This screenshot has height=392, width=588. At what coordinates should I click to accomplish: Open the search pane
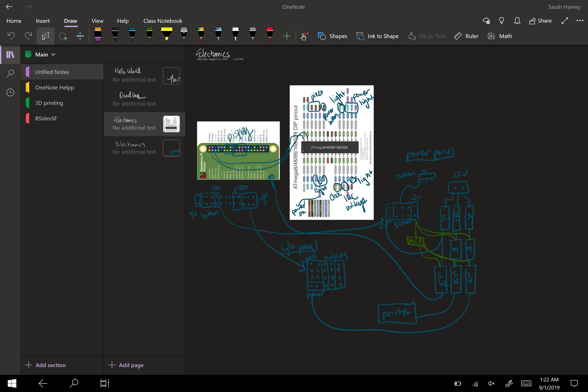click(x=10, y=73)
